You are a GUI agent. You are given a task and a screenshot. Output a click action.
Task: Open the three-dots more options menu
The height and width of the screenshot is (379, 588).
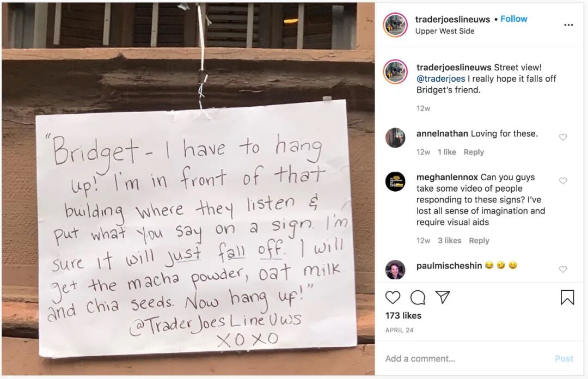coord(568,25)
